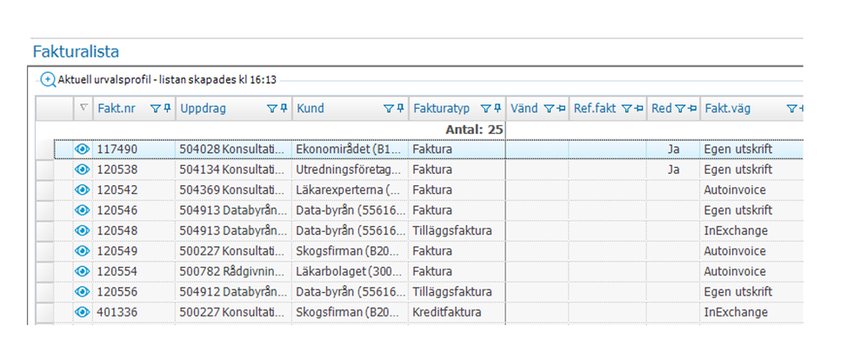Click the Kreditfaktura cell for invoice 401336
Image resolution: width=868 pixels, height=359 pixels.
(x=457, y=311)
